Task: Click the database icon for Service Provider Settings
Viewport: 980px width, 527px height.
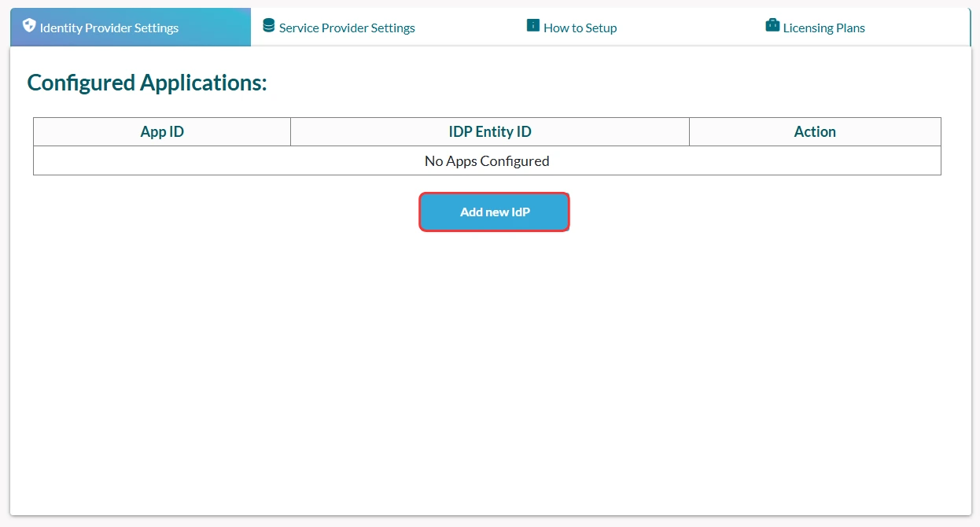Action: click(x=269, y=26)
